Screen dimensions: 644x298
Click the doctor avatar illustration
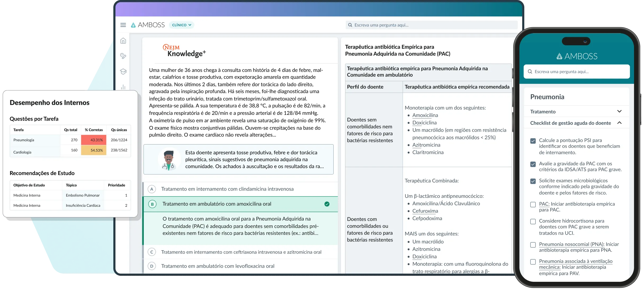click(169, 160)
